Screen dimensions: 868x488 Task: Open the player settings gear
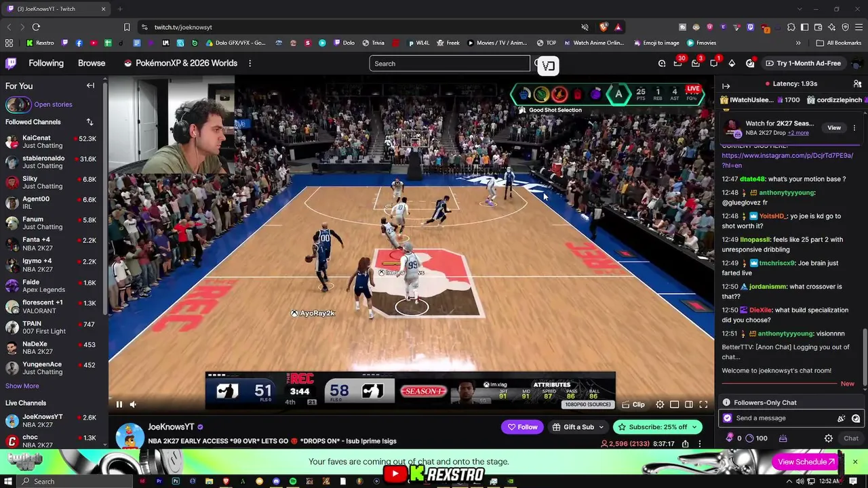(660, 405)
